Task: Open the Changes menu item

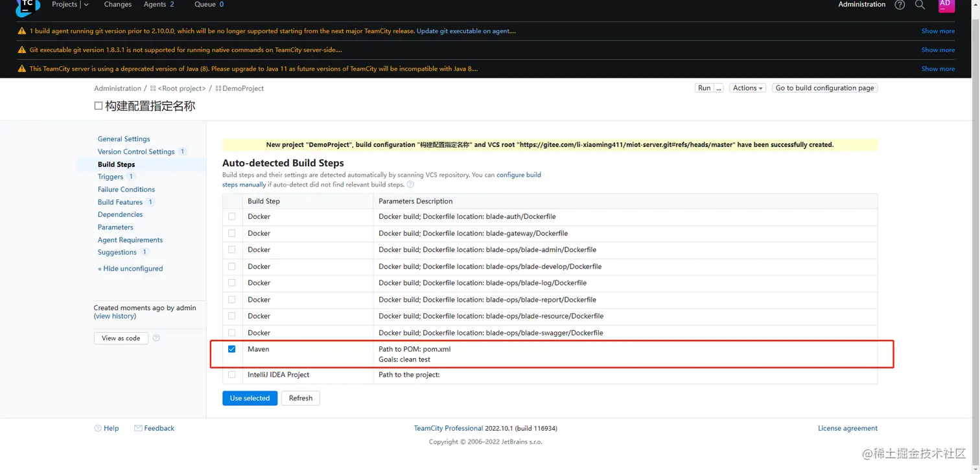Action: (118, 5)
